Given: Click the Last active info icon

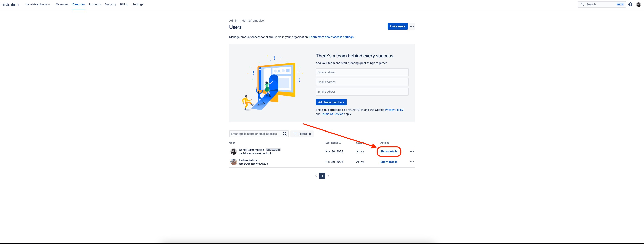Looking at the screenshot, I should (x=340, y=143).
